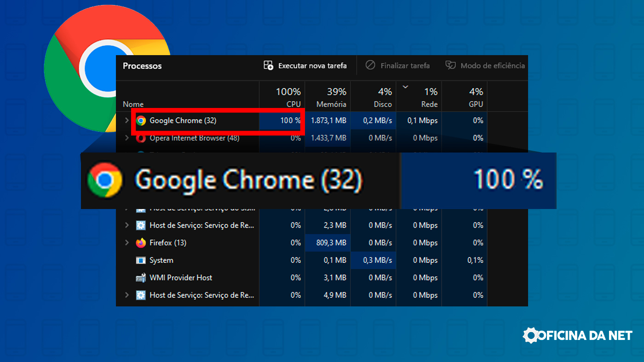This screenshot has width=644, height=362.
Task: Click the Rede column sort chevron
Action: (405, 86)
